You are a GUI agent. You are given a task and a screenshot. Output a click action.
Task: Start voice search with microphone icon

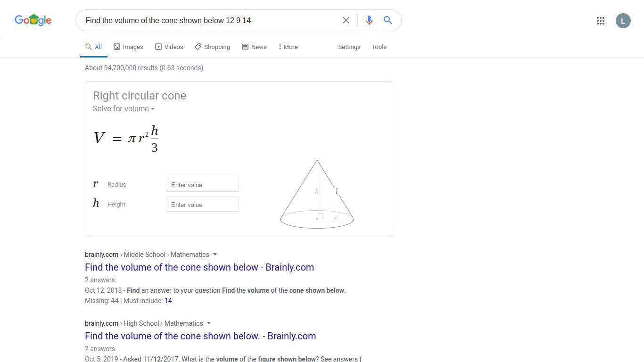pyautogui.click(x=369, y=20)
